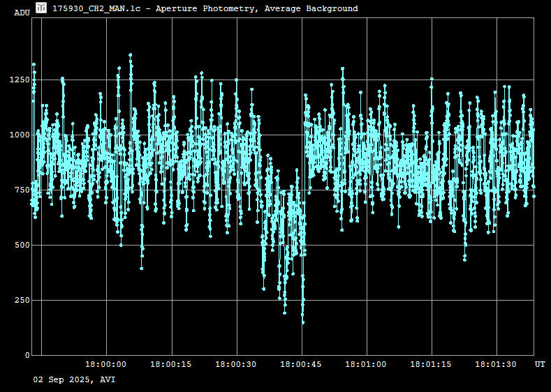The height and width of the screenshot is (392, 551).
Task: Click the 18:00:00 time tick label
Action: pyautogui.click(x=106, y=364)
